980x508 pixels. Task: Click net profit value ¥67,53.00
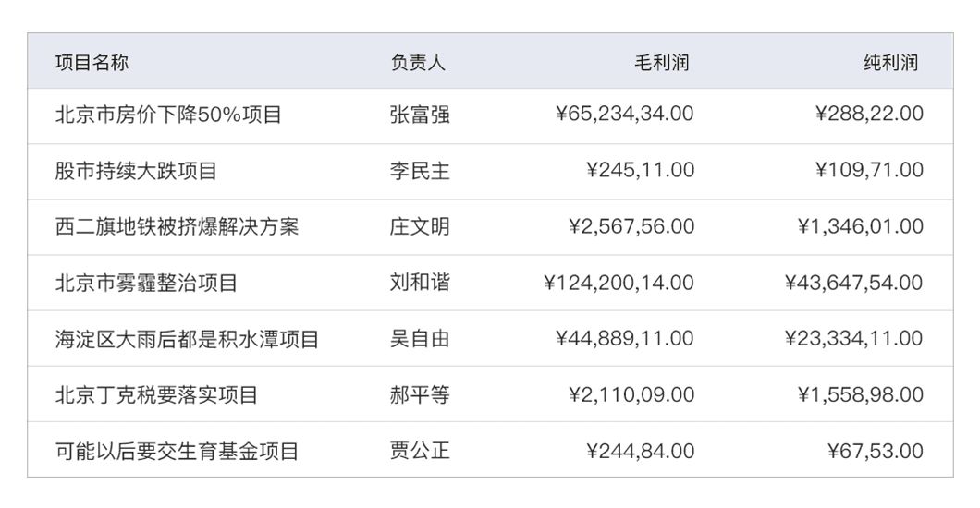[x=876, y=452]
